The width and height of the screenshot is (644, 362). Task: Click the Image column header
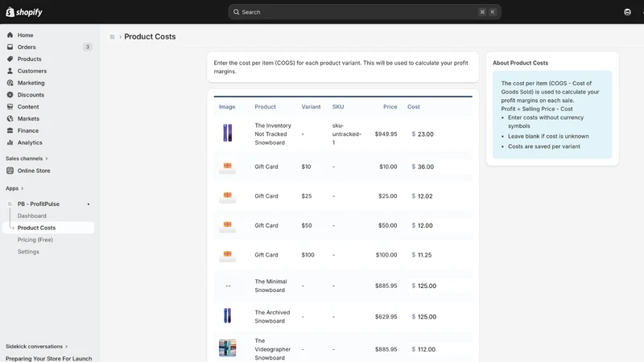click(x=227, y=107)
